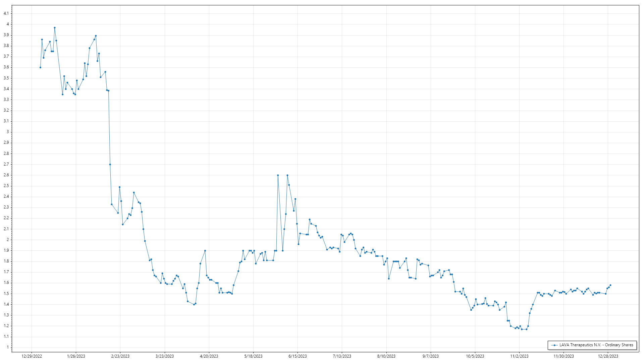Click the 9/7/2023 x-axis date label

click(x=430, y=356)
